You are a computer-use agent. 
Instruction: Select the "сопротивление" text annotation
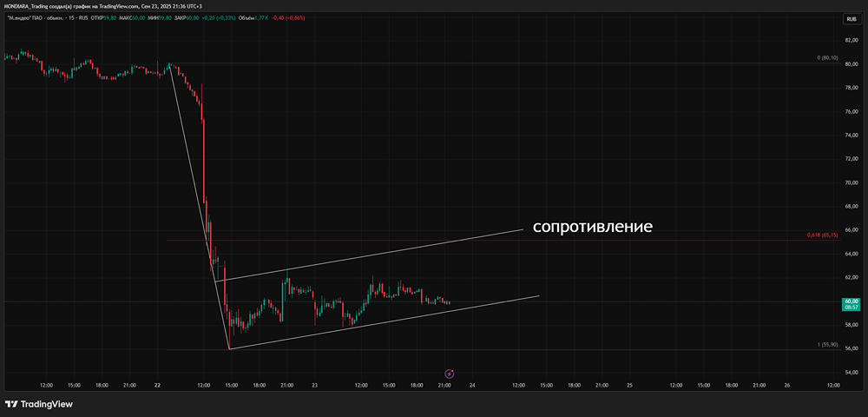(x=592, y=227)
